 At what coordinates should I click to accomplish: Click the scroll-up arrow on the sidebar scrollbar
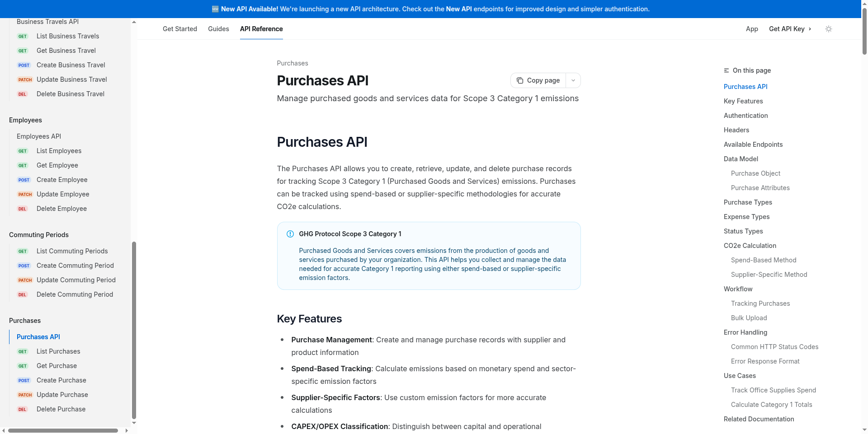tap(134, 22)
